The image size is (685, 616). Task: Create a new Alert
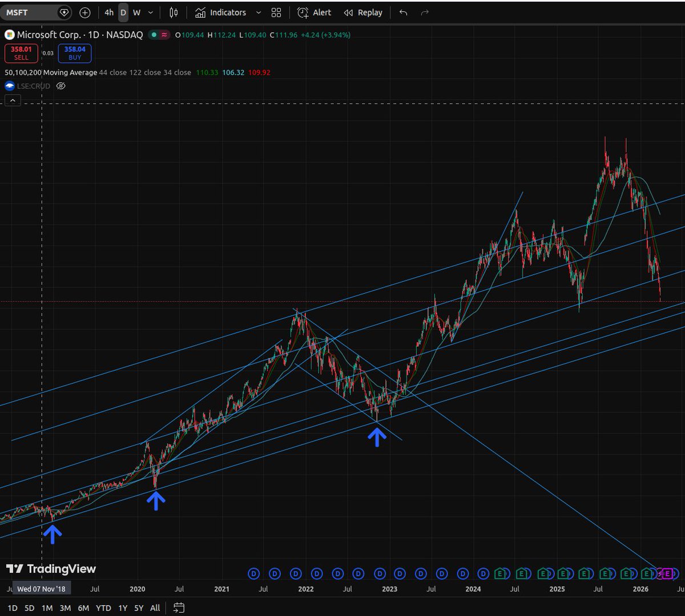coord(315,13)
